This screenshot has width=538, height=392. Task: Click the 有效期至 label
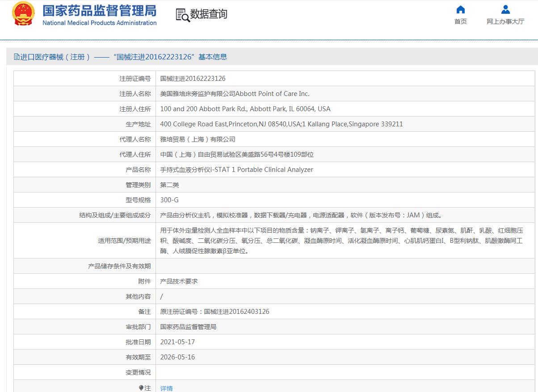pos(138,357)
